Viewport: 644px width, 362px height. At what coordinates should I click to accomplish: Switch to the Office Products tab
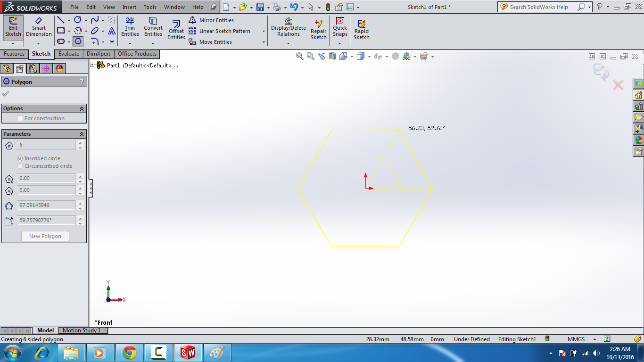click(137, 54)
